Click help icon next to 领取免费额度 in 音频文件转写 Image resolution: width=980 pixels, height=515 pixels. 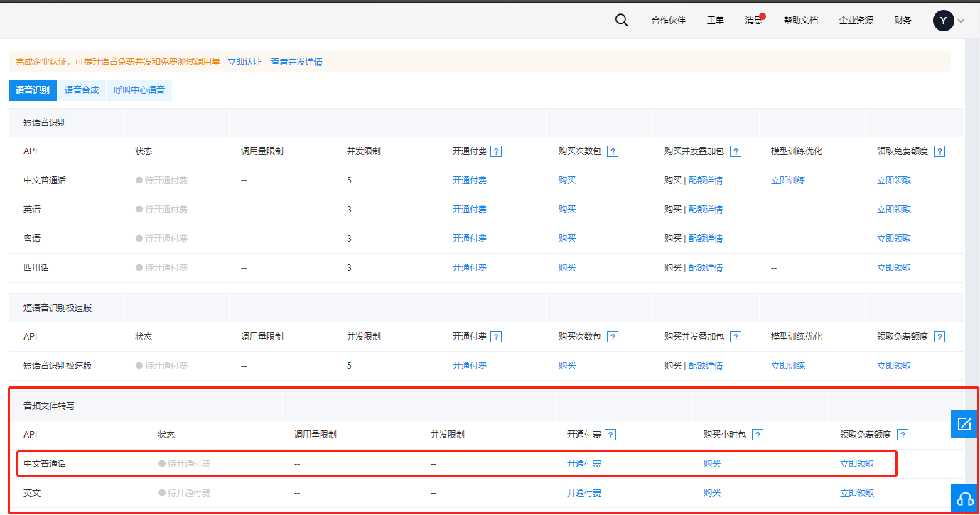pyautogui.click(x=903, y=435)
